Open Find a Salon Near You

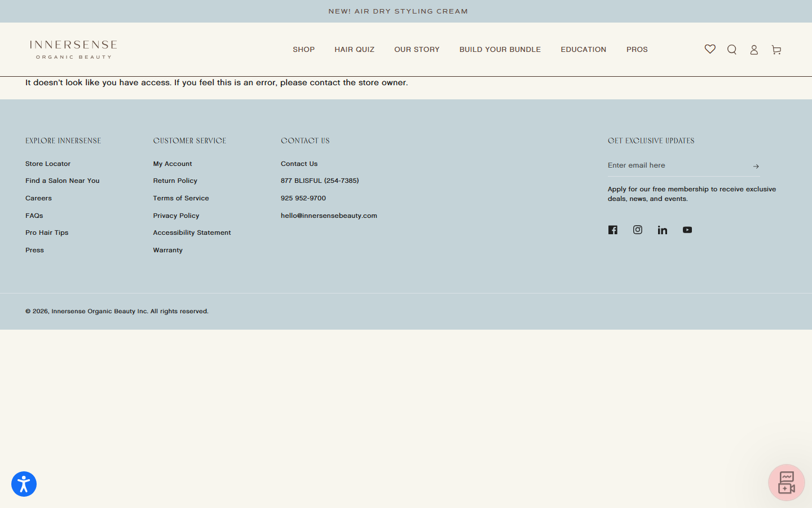tap(63, 181)
